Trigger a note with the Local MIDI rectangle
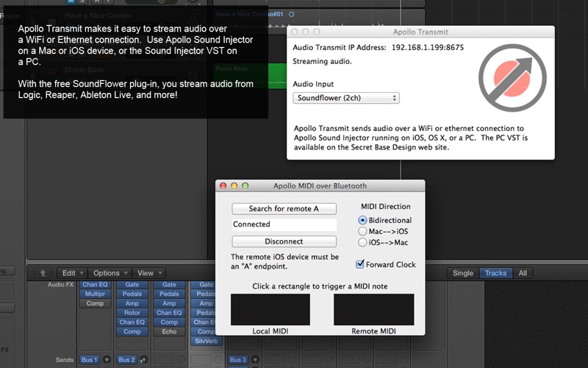588x368 pixels. (270, 309)
